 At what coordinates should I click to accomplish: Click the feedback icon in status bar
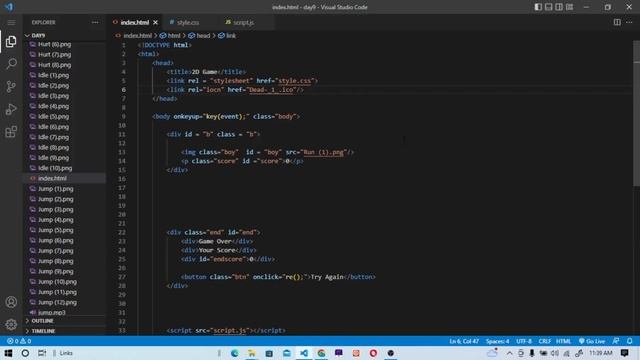[616, 341]
